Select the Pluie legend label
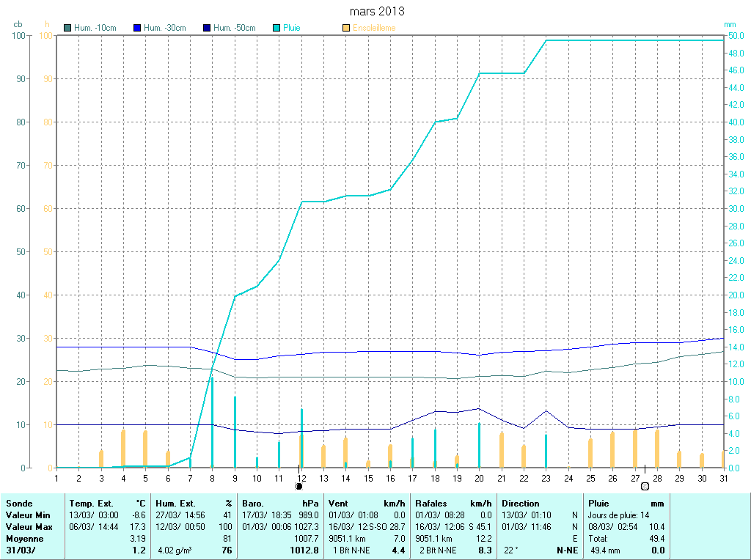 (292, 29)
